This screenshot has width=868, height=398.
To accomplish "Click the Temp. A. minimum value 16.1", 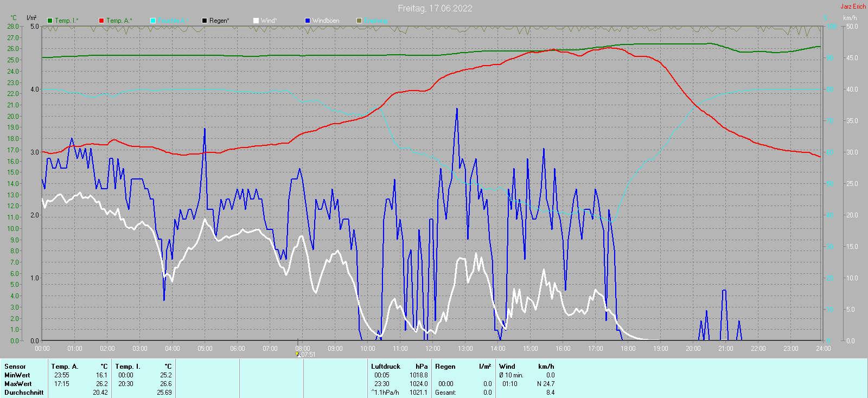I will pyautogui.click(x=102, y=375).
